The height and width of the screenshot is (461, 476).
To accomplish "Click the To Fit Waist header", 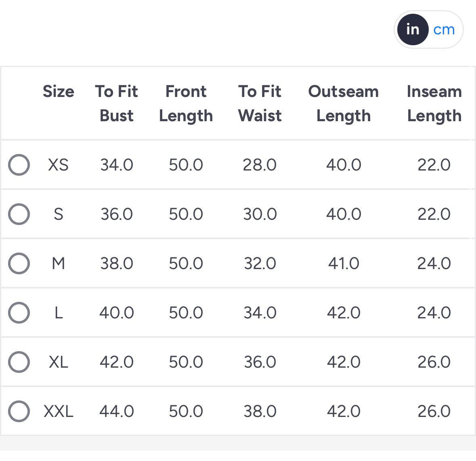I will click(x=260, y=103).
